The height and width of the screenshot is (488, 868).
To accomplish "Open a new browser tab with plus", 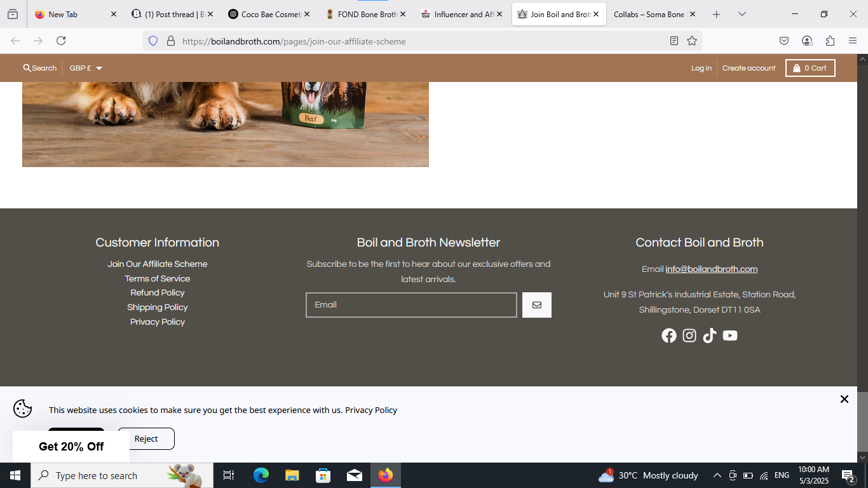I will pyautogui.click(x=717, y=14).
